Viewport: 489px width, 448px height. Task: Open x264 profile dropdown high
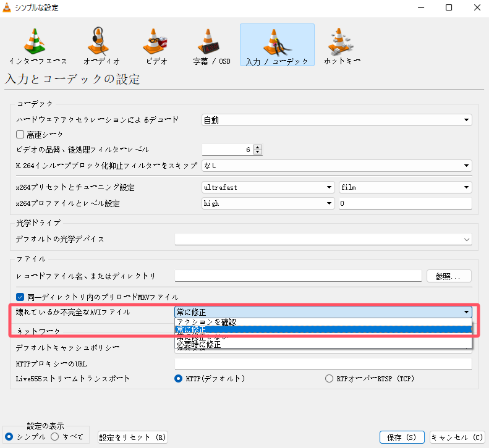click(268, 203)
